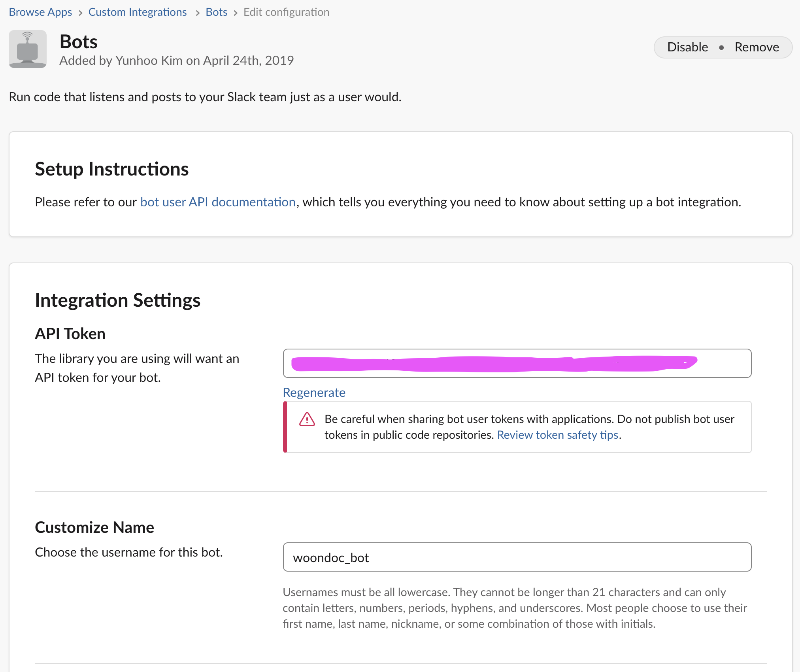The width and height of the screenshot is (800, 672).
Task: Click the red warning triangle icon
Action: coord(307,419)
